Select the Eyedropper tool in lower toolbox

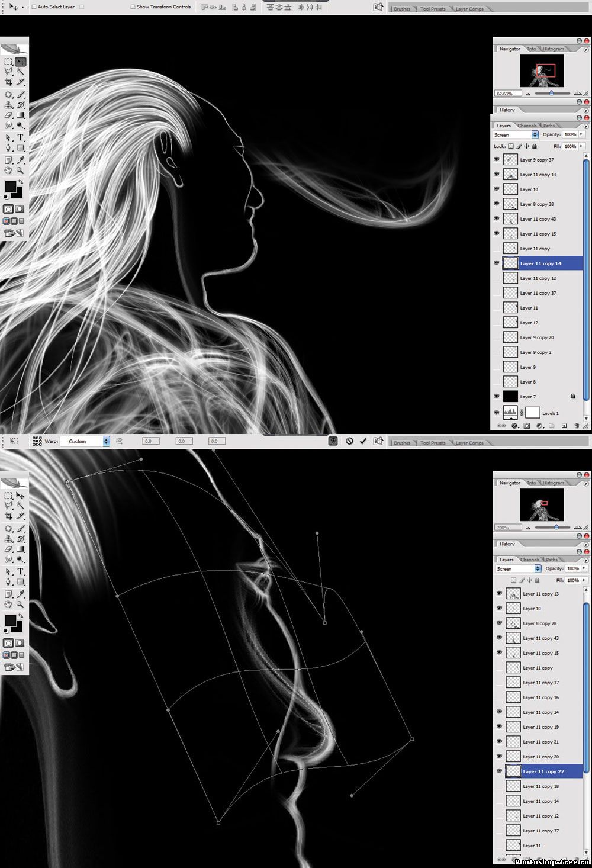[20, 594]
